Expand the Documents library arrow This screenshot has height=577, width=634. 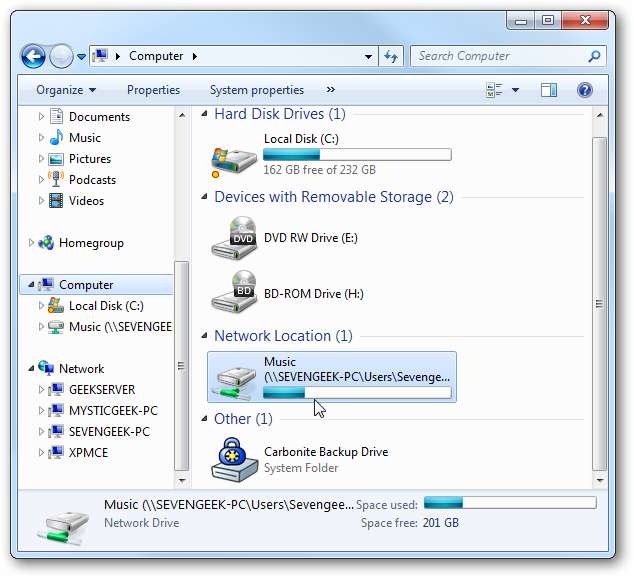coord(41,117)
